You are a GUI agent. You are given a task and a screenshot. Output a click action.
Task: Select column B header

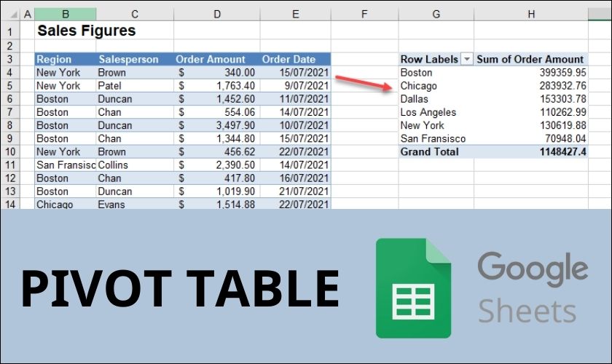coord(65,14)
